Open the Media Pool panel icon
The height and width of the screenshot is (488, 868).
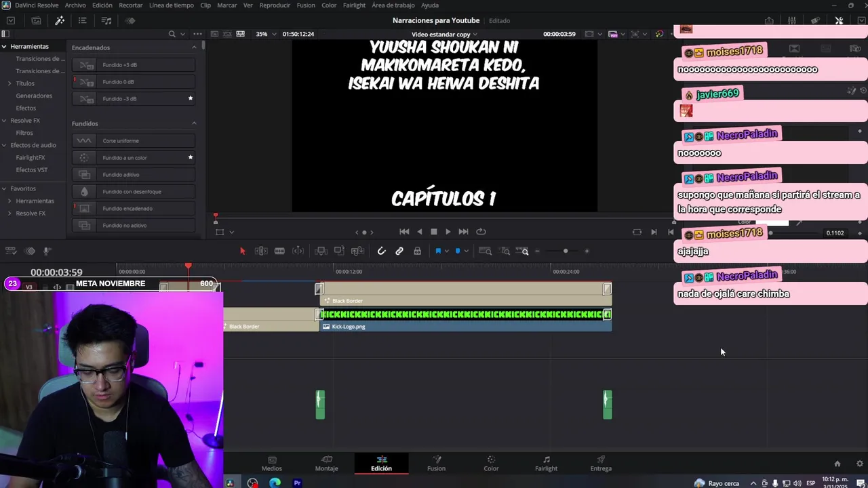click(37, 20)
